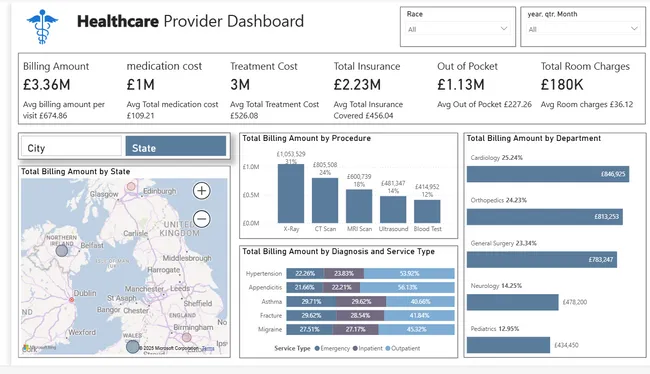Click the Fracture diagnosis label
Screen dimensions: 650x374
coord(271,316)
